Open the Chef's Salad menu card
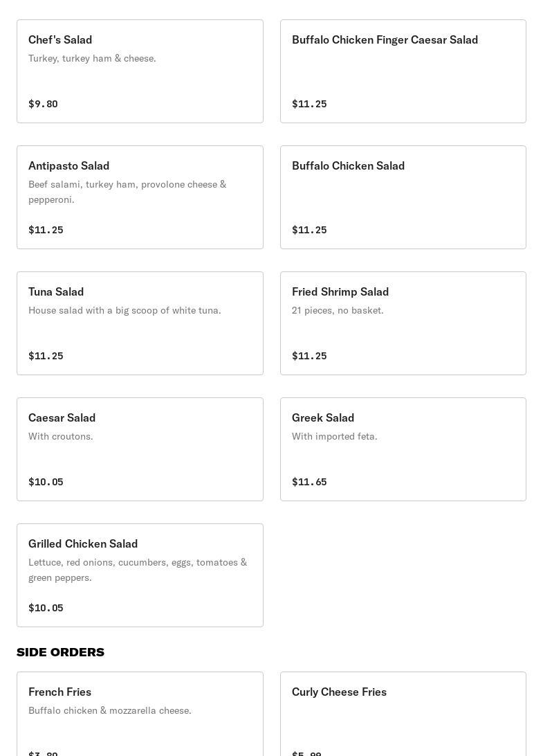543x756 pixels. pyautogui.click(x=140, y=71)
